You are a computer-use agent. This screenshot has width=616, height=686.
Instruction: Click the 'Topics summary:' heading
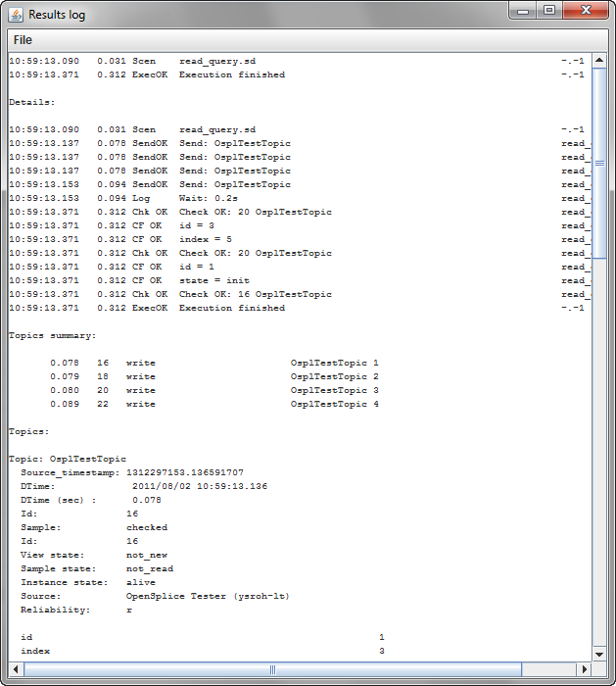(53, 335)
